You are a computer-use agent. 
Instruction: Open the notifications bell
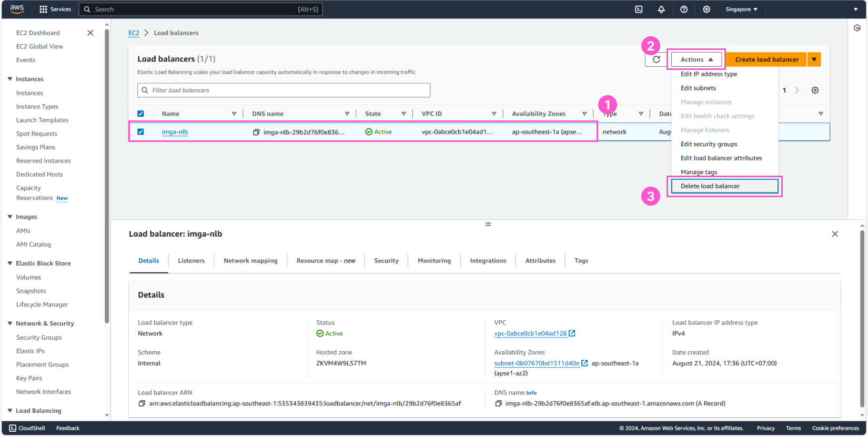tap(661, 9)
